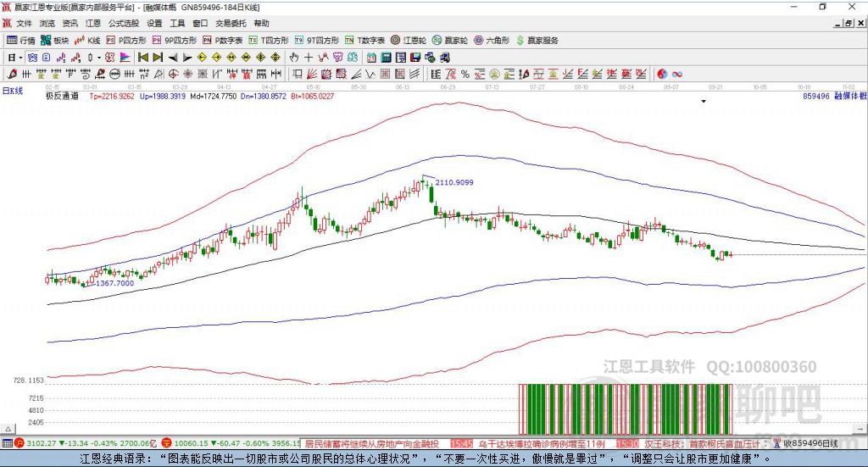This screenshot has height=467, width=868.
Task: Click the 极反通道 indicator name
Action: [62, 96]
